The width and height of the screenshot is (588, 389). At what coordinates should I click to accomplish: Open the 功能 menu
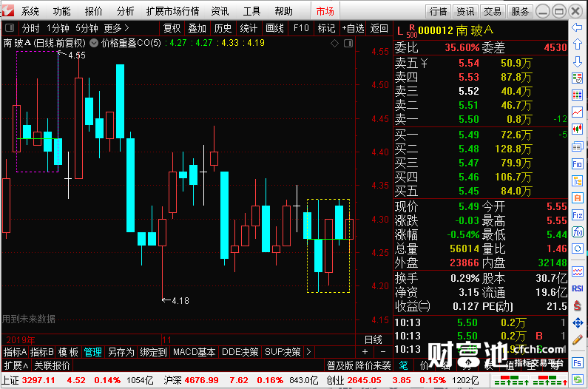[x=61, y=11]
